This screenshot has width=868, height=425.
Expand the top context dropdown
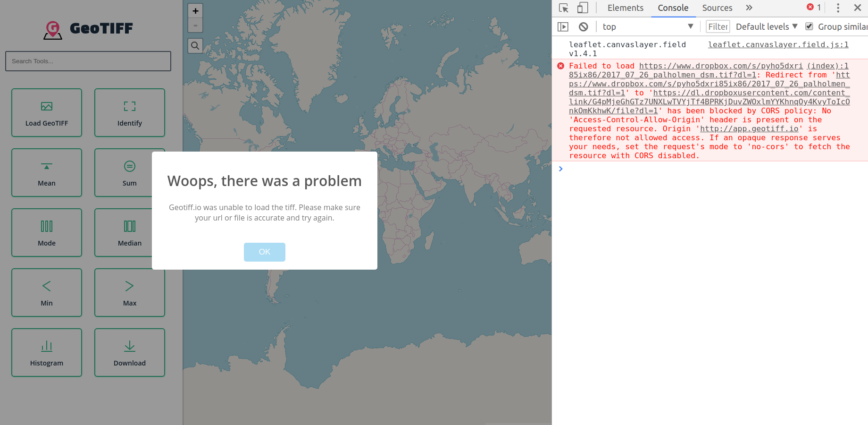tap(648, 27)
